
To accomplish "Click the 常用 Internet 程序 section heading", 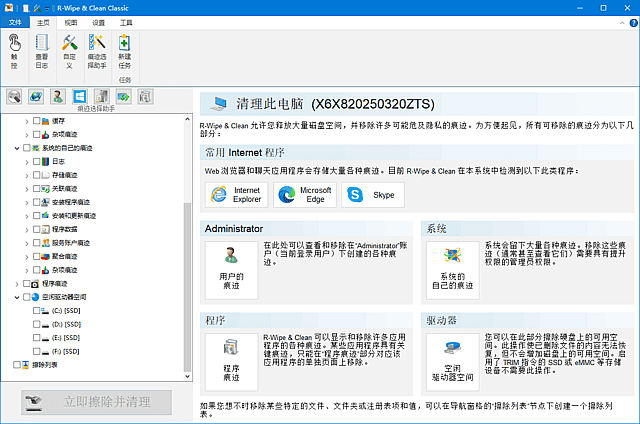I will pos(244,153).
